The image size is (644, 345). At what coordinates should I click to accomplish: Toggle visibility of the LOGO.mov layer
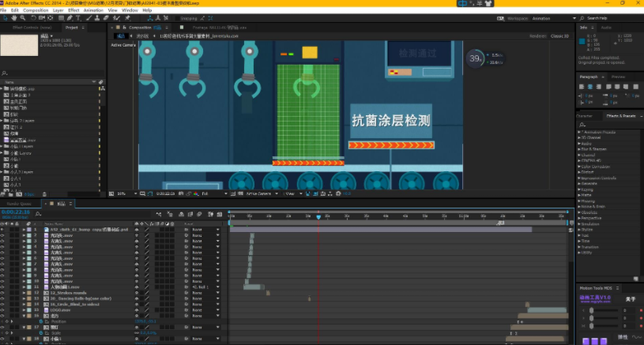pyautogui.click(x=2, y=310)
